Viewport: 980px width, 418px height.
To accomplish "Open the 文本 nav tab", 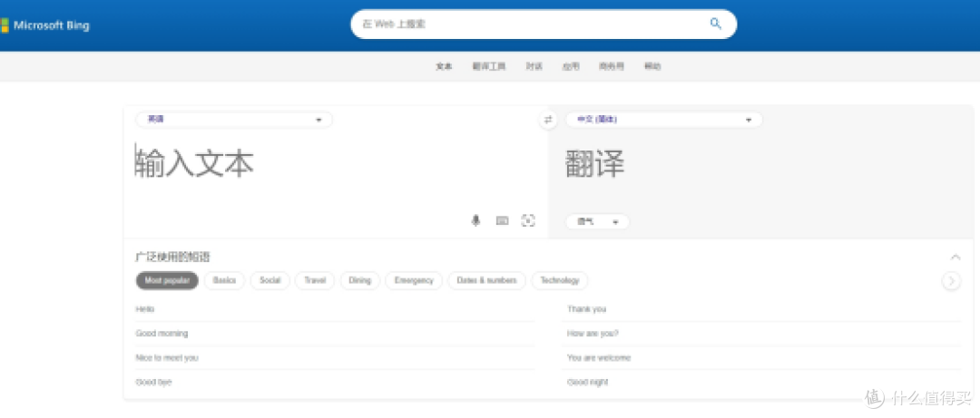I will (444, 66).
